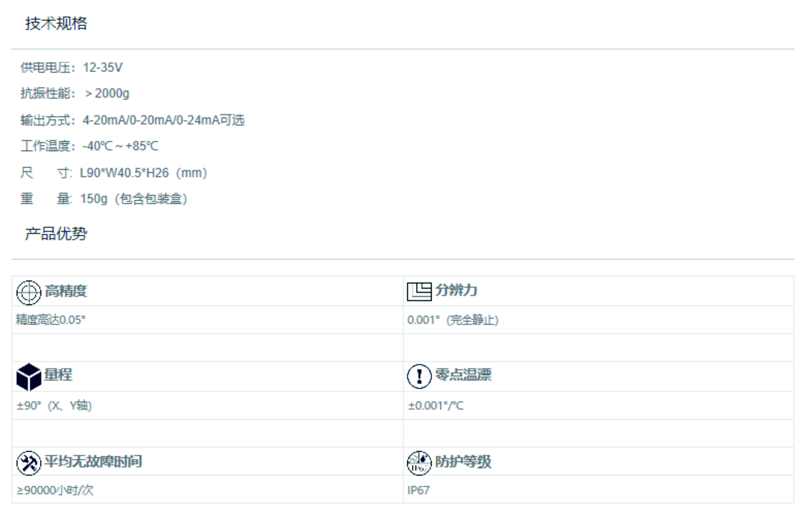Click the 工作温度 -40℃~+85℃ line

(89, 146)
